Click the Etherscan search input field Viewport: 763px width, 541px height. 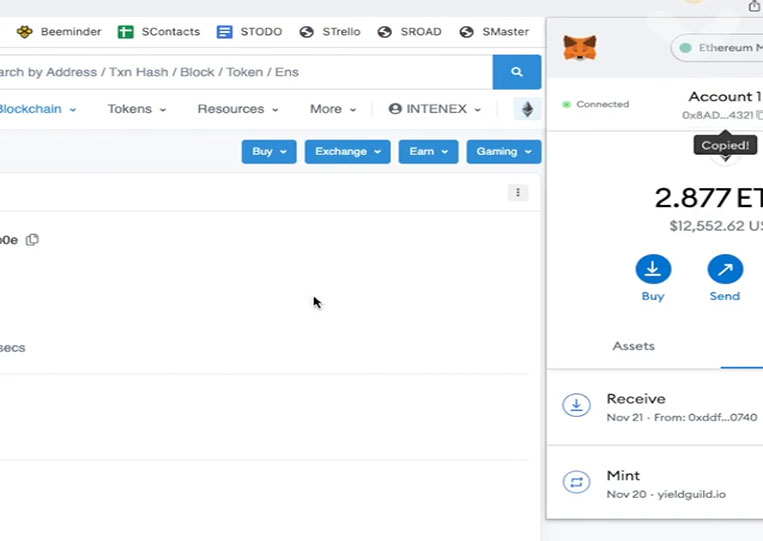(x=246, y=72)
